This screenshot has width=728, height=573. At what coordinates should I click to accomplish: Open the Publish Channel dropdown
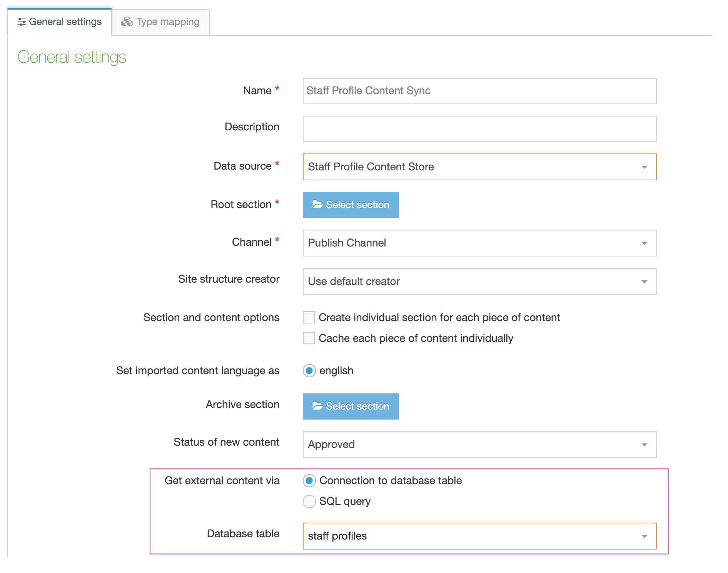pos(479,243)
